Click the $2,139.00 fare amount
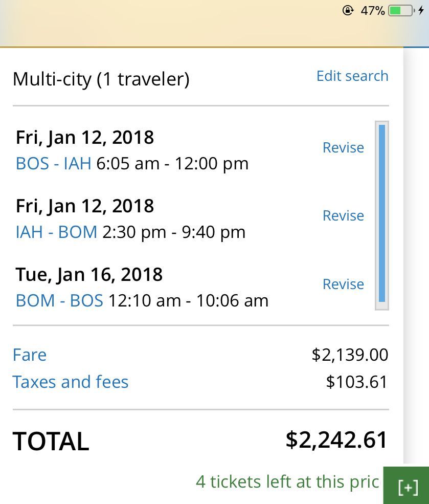The width and height of the screenshot is (429, 504). [350, 355]
